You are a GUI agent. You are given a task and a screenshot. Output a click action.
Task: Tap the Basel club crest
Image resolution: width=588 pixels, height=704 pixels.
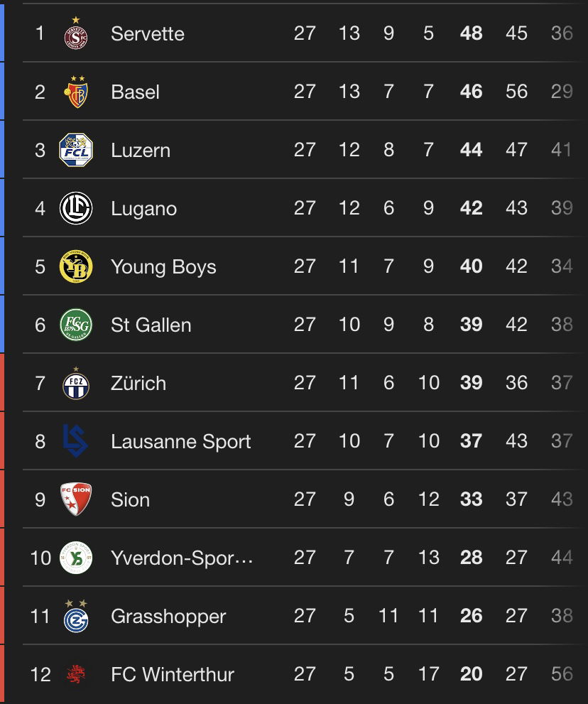tap(76, 92)
